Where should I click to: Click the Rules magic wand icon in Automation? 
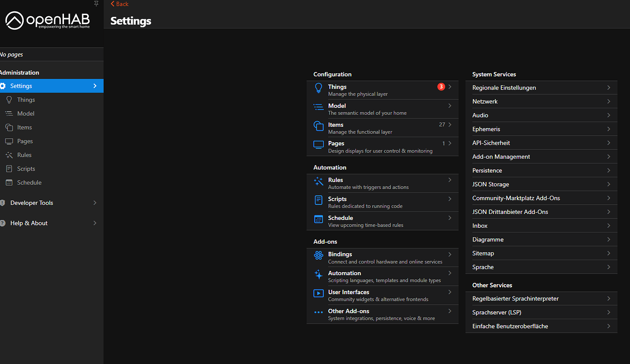coord(318,182)
